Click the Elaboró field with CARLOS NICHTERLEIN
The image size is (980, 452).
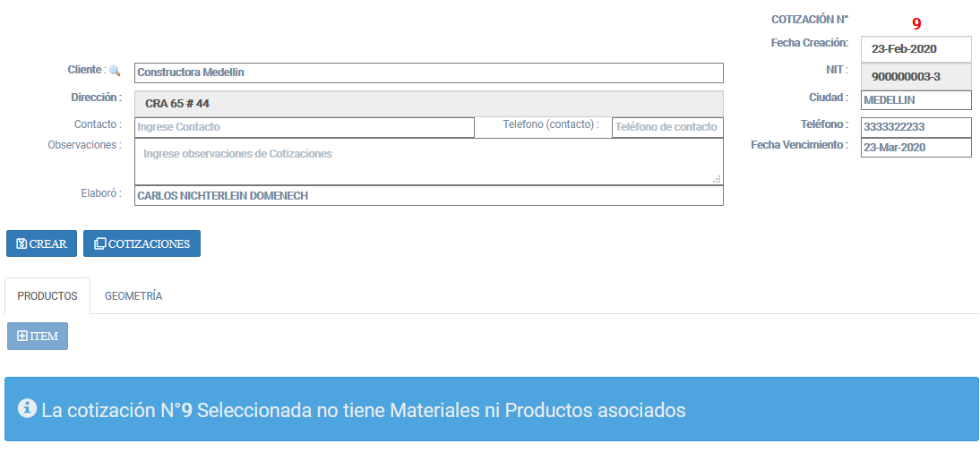point(428,196)
